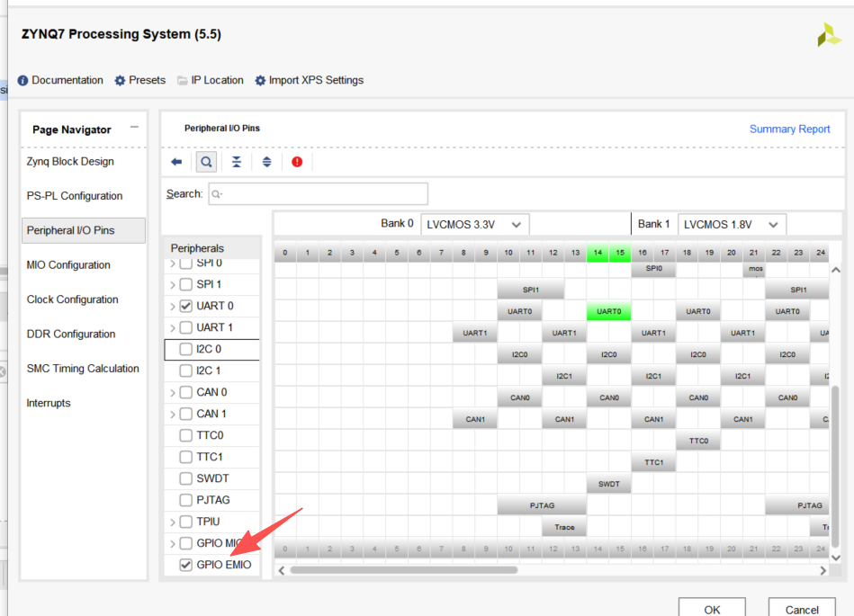Click the Collapse All toolbar icon
Viewport: 854px width, 616px height.
click(237, 162)
